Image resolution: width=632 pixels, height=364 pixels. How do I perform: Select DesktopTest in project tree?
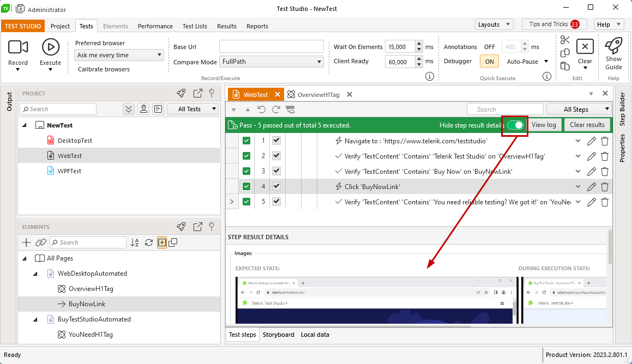75,141
